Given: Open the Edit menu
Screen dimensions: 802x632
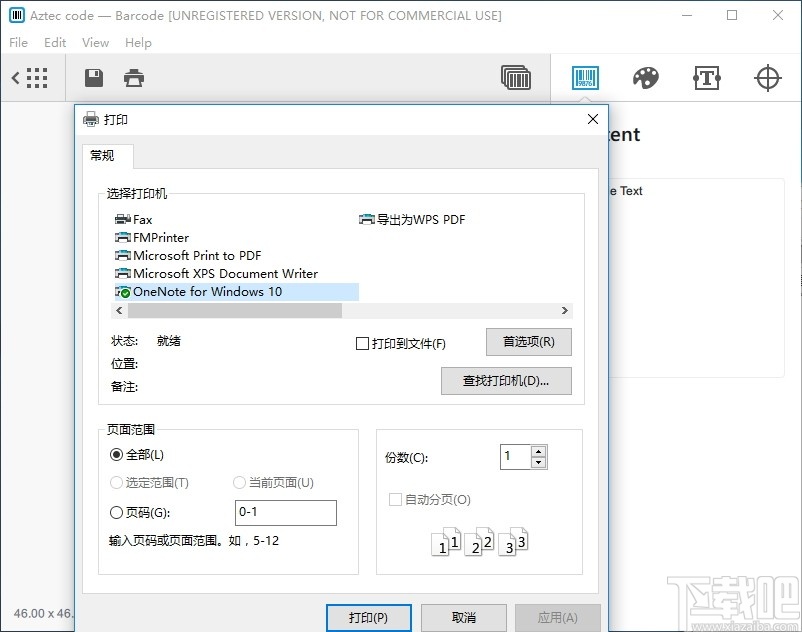Looking at the screenshot, I should [x=55, y=42].
